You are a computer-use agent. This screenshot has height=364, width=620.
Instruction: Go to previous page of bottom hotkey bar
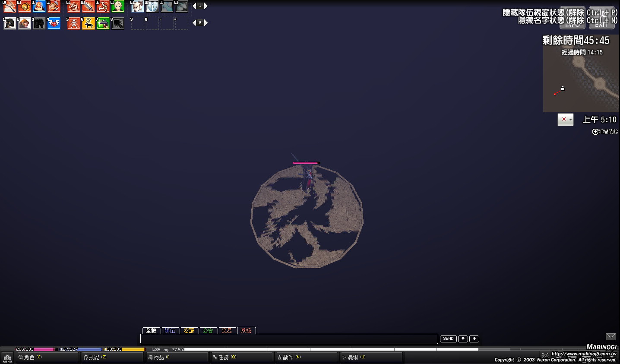(194, 22)
